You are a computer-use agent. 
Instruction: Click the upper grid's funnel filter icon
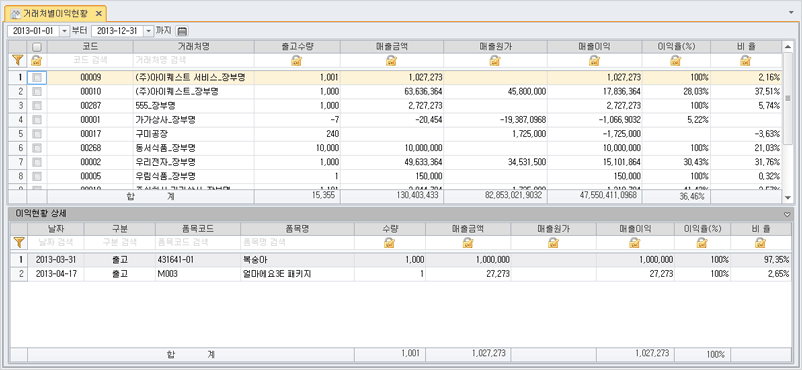[x=18, y=61]
